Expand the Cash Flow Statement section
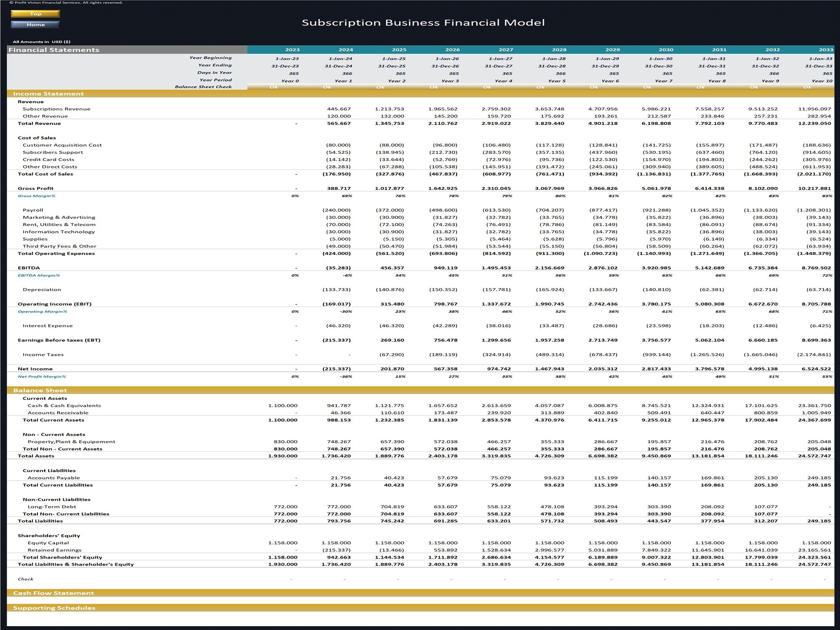This screenshot has width=840, height=630. click(x=420, y=593)
